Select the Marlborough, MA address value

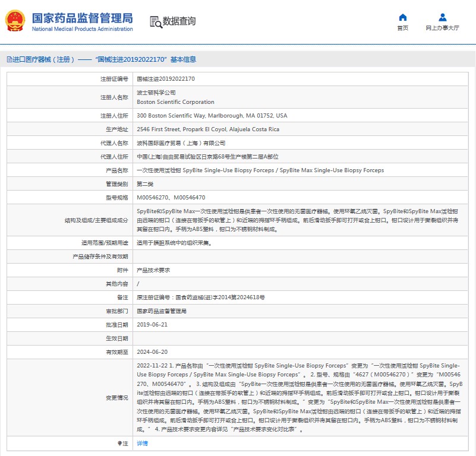tap(212, 116)
